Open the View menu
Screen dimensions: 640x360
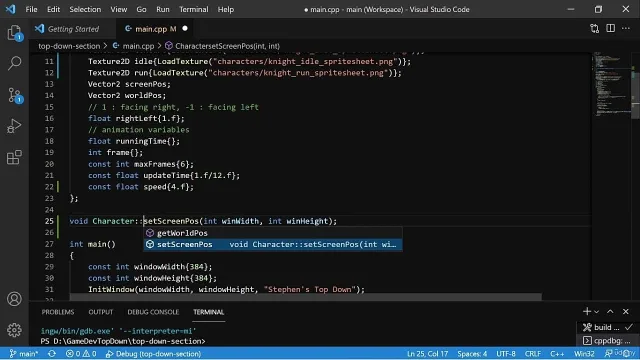pyautogui.click(x=118, y=9)
